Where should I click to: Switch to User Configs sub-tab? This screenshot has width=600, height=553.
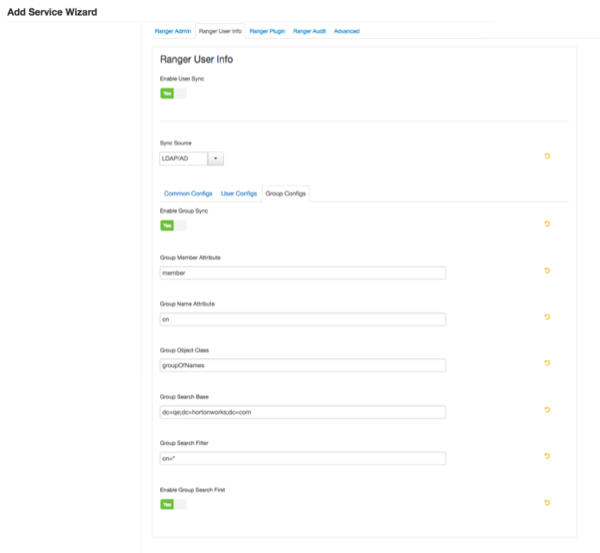[238, 193]
